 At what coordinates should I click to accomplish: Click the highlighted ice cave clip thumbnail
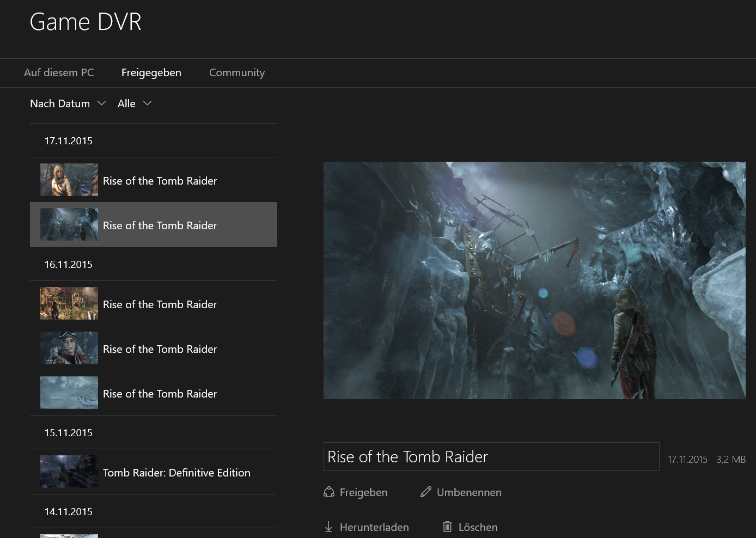[69, 224]
